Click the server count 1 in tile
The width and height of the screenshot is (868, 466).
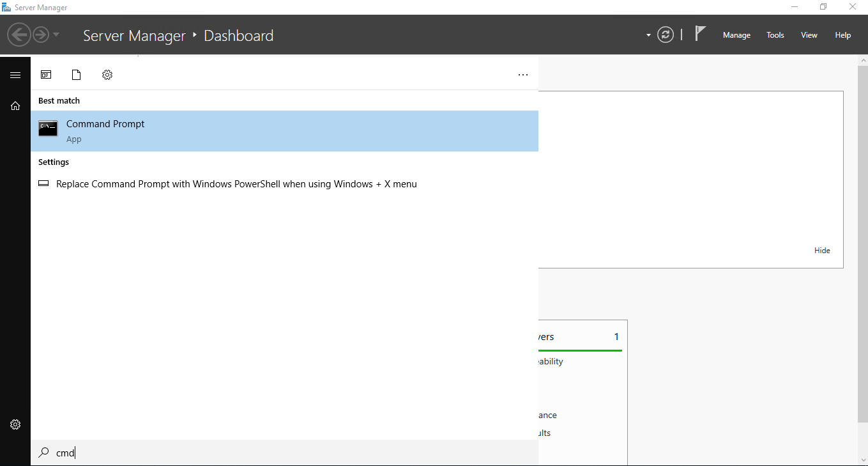pos(616,337)
